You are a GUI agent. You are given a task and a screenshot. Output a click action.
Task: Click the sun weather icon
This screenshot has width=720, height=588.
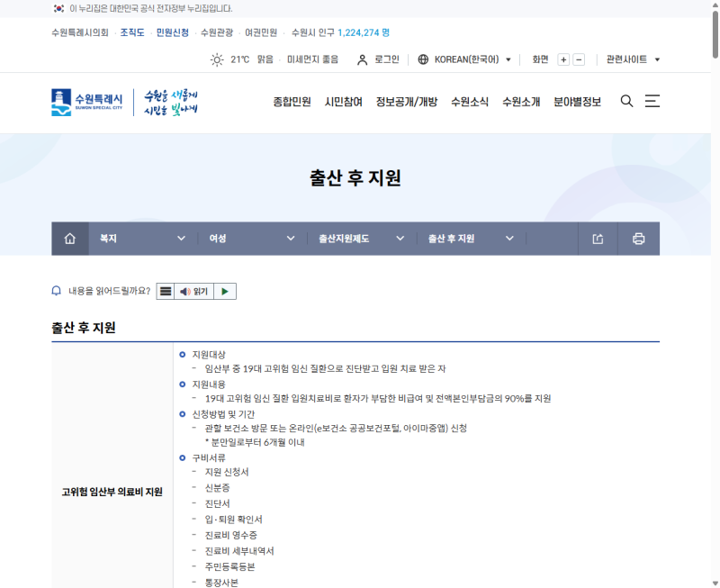pos(217,59)
